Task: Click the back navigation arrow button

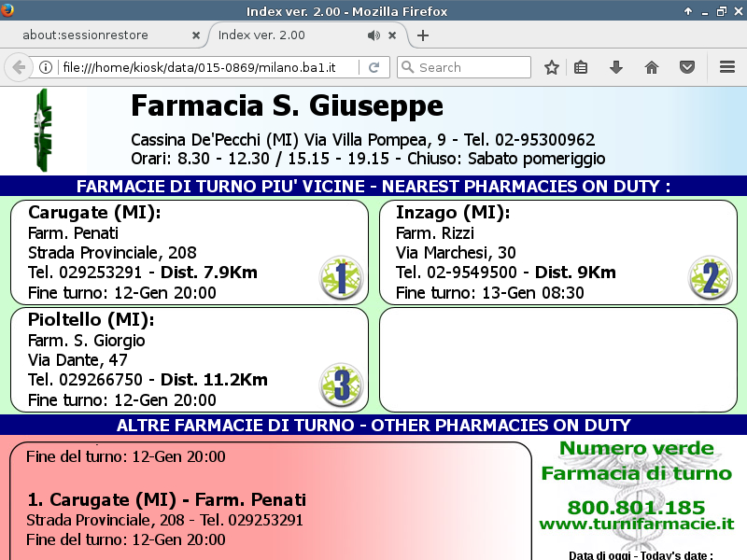Action: 19,67
